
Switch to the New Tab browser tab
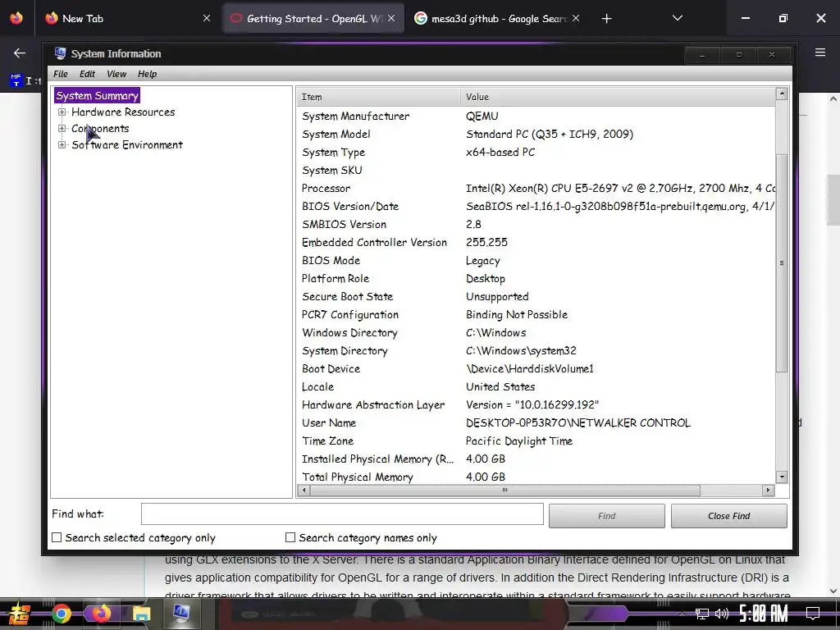pos(127,18)
